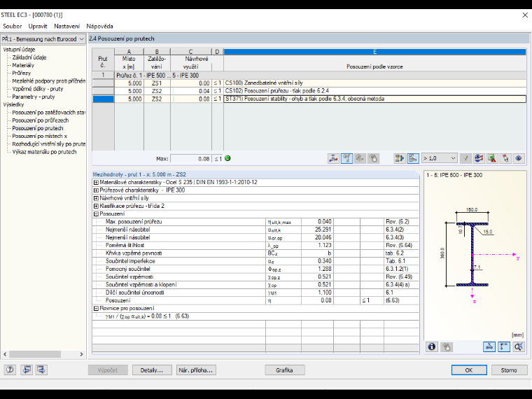532x399 pixels.
Task: Go to the next table with arrow icon
Action: pos(41,370)
